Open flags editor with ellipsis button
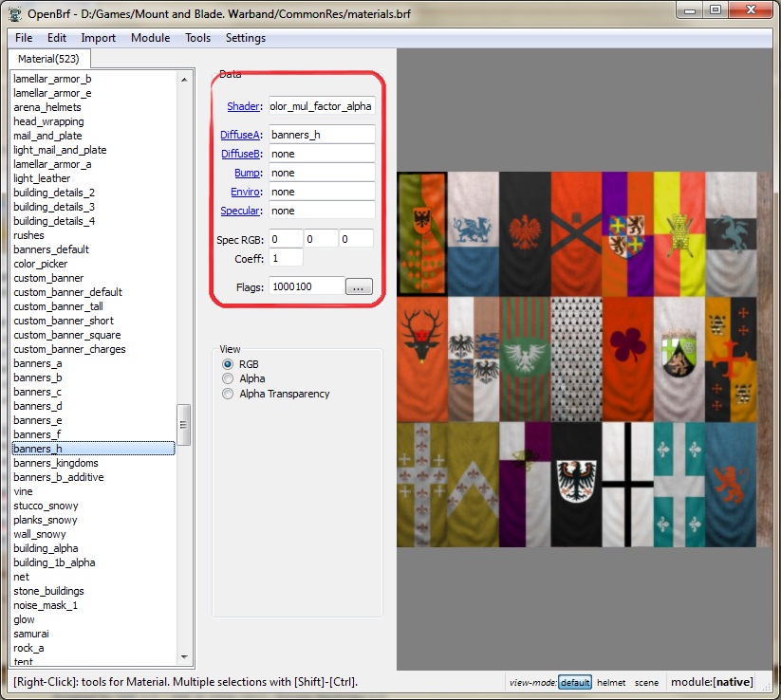 pyautogui.click(x=359, y=286)
